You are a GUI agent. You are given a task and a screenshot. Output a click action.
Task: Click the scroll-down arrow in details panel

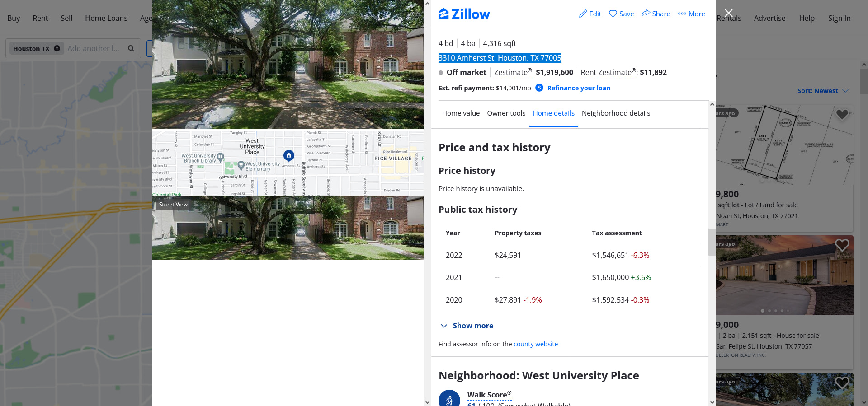[x=712, y=402]
